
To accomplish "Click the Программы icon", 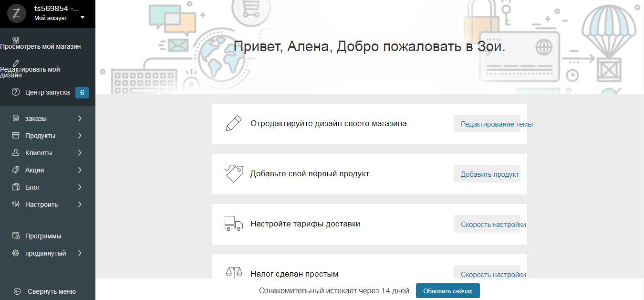I will [x=16, y=236].
